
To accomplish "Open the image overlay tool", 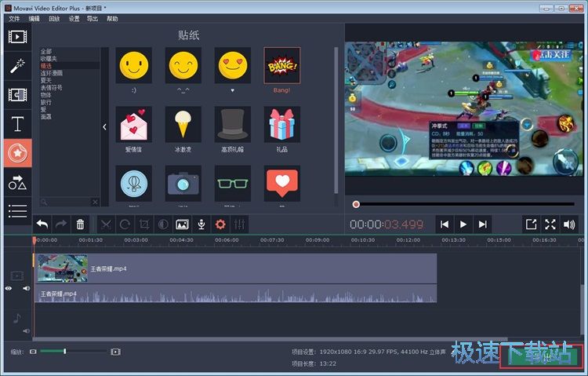I will pos(182,225).
